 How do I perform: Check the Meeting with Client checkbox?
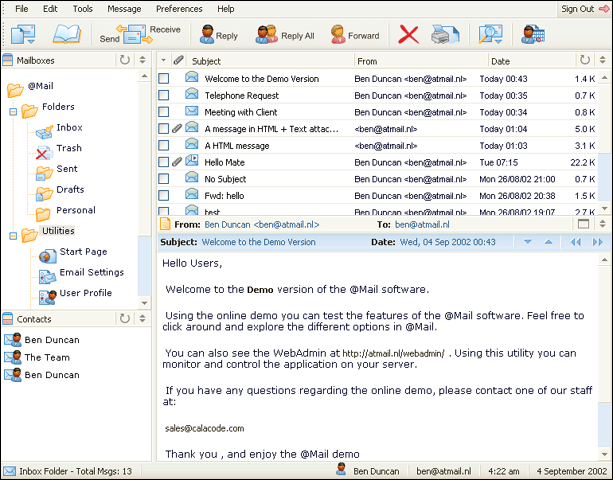pyautogui.click(x=163, y=112)
